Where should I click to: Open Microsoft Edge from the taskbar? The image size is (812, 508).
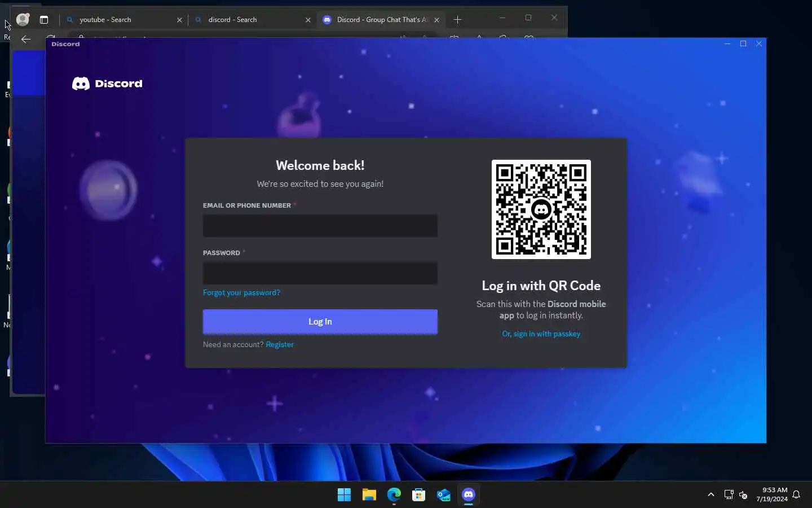point(394,495)
